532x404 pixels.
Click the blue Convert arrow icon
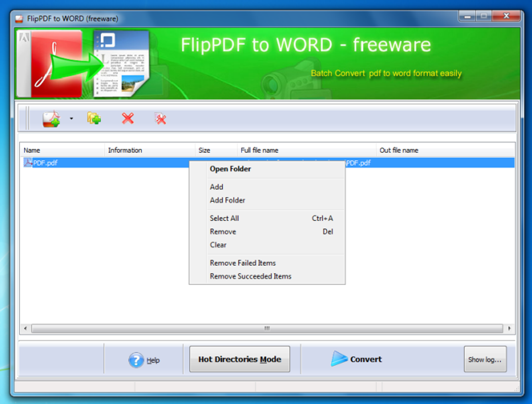pyautogui.click(x=339, y=359)
